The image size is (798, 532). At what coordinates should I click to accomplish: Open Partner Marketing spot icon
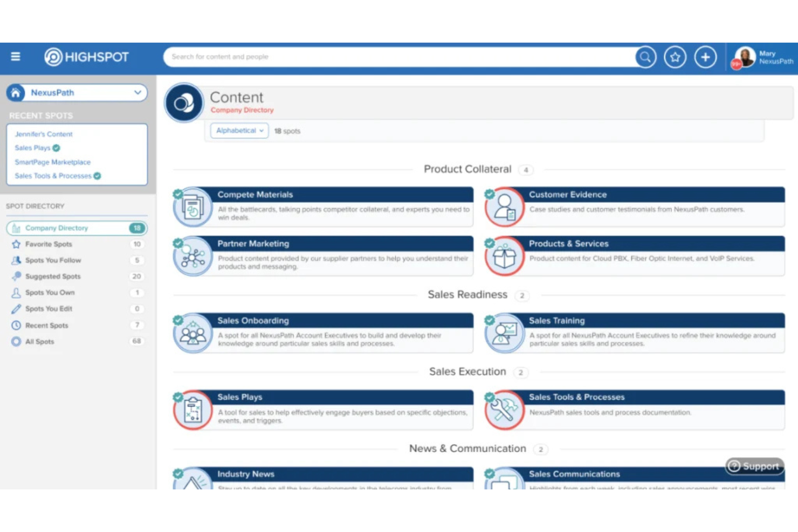[192, 257]
